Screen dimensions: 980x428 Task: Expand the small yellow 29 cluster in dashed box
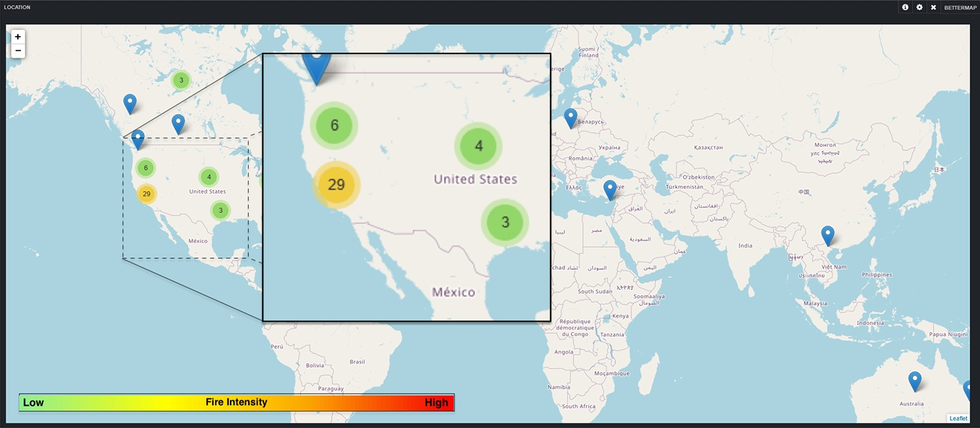click(146, 194)
